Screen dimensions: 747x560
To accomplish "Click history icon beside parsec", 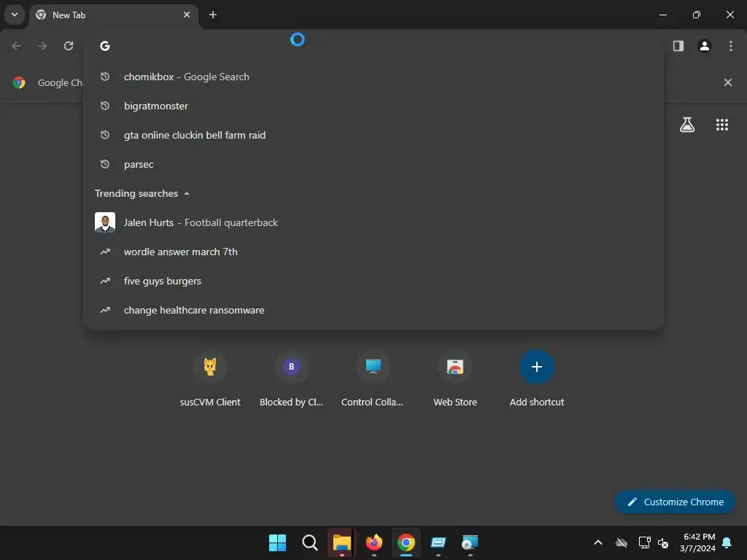I will coord(105,164).
